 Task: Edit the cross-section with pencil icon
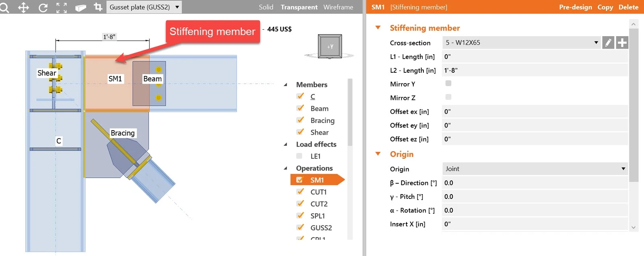pyautogui.click(x=608, y=43)
